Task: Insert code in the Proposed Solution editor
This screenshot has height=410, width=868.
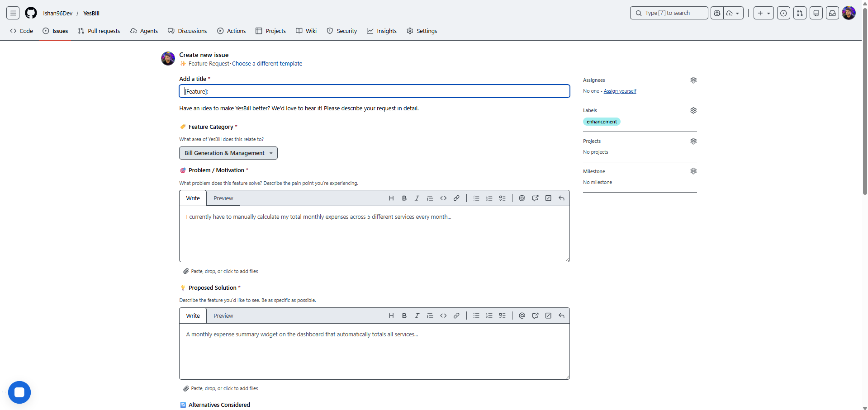Action: [443, 316]
